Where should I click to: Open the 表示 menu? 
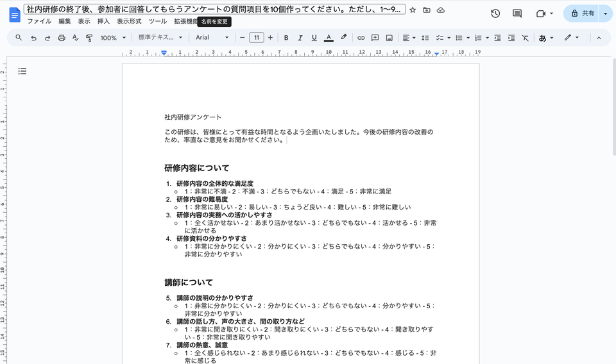[83, 21]
